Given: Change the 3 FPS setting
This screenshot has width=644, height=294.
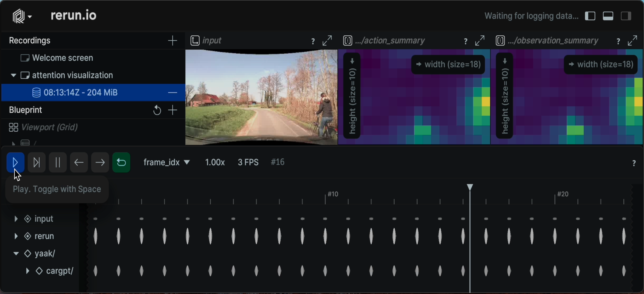Looking at the screenshot, I should (x=248, y=162).
